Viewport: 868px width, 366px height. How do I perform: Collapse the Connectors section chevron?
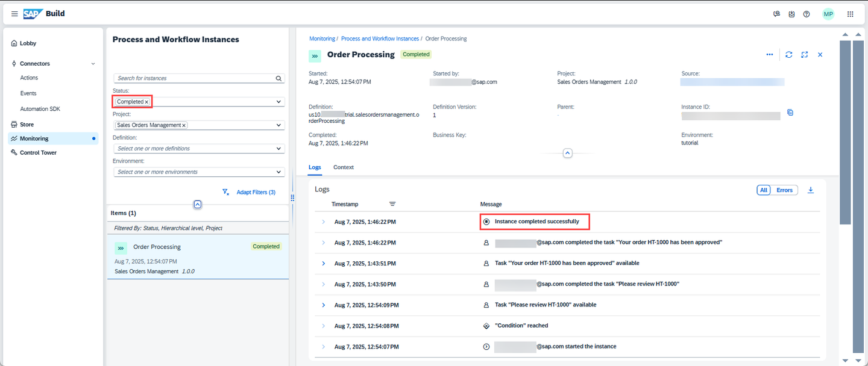(93, 64)
